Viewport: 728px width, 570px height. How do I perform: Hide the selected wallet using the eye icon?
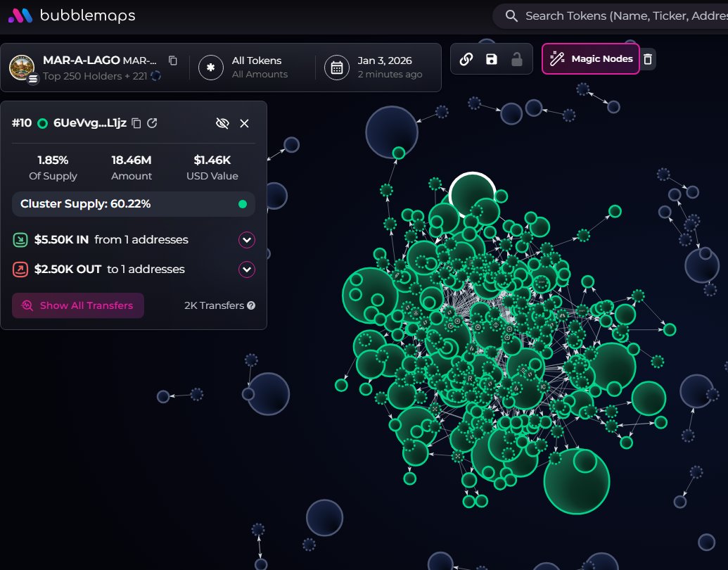[x=222, y=123]
